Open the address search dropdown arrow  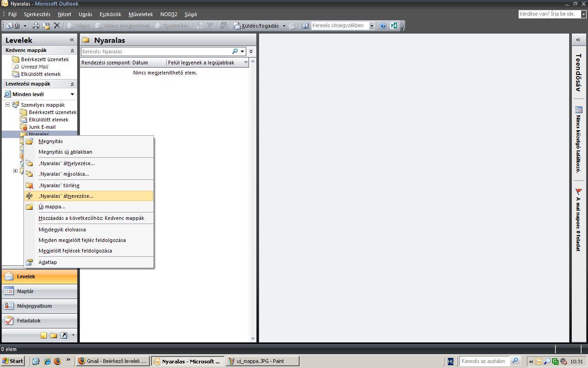pos(372,26)
